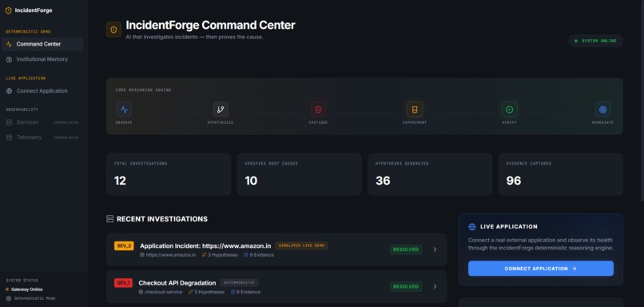
Task: Click Resolved badge on amazon.in incident
Action: click(406, 249)
